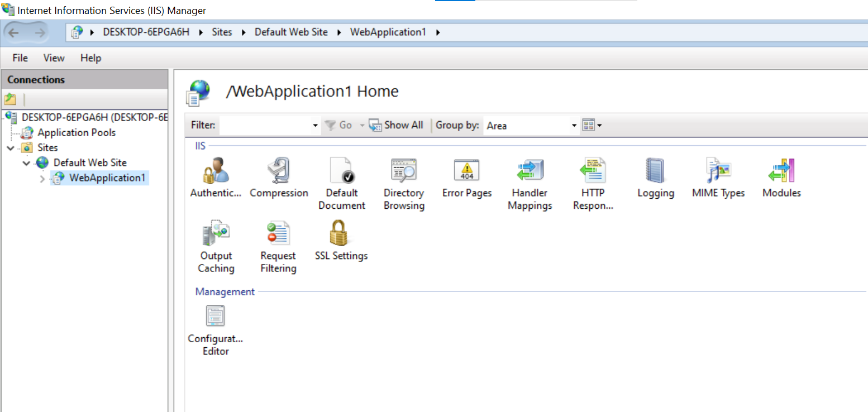
Task: Expand the breadcrumb arrow after Sites
Action: pos(244,32)
